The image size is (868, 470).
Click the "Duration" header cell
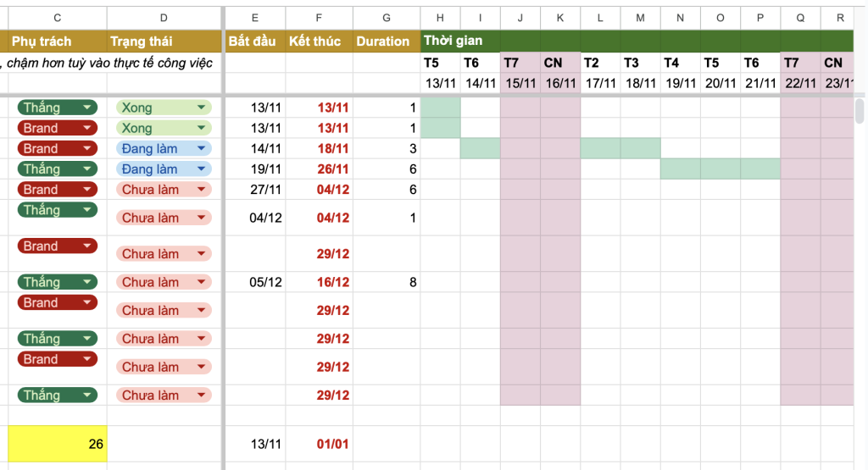387,41
